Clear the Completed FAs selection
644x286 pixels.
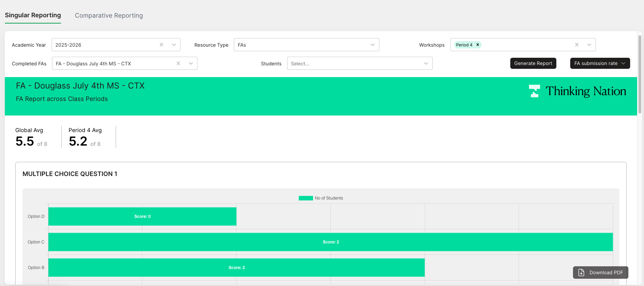pos(178,63)
